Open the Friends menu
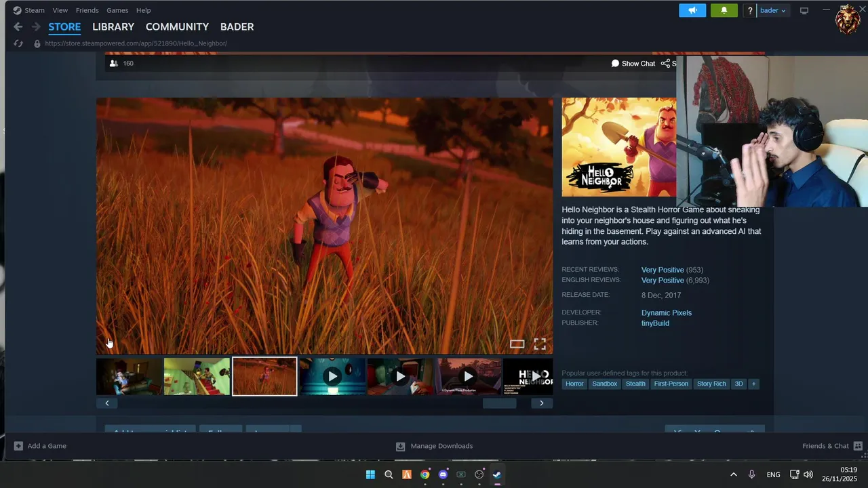Screen dimensions: 868x488 pyautogui.click(x=87, y=10)
